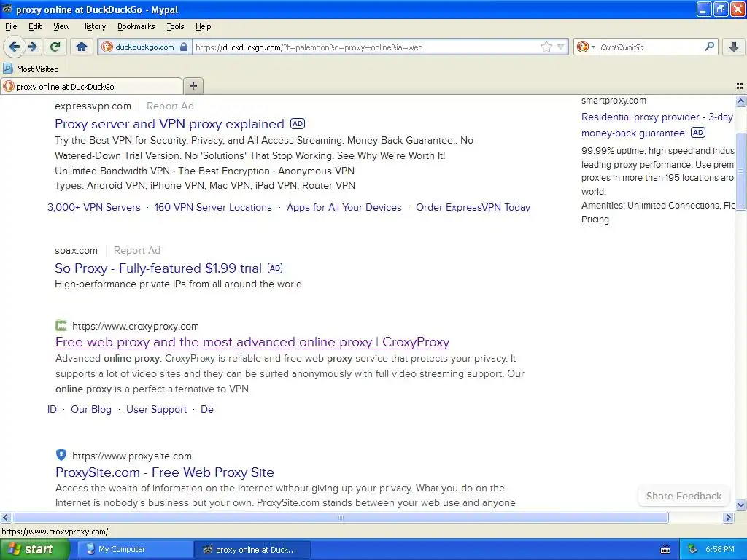The height and width of the screenshot is (560, 747).
Task: Click the Forward arrow navigation button
Action: (32, 47)
